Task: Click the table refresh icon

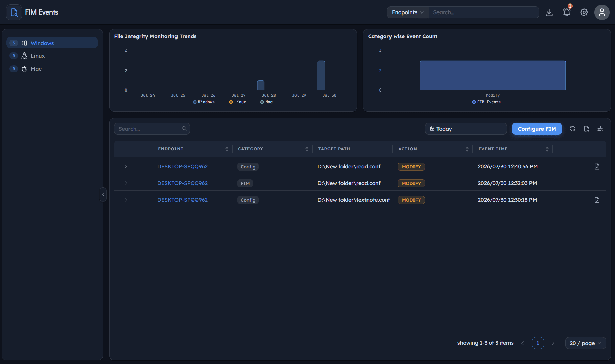Action: click(x=573, y=129)
